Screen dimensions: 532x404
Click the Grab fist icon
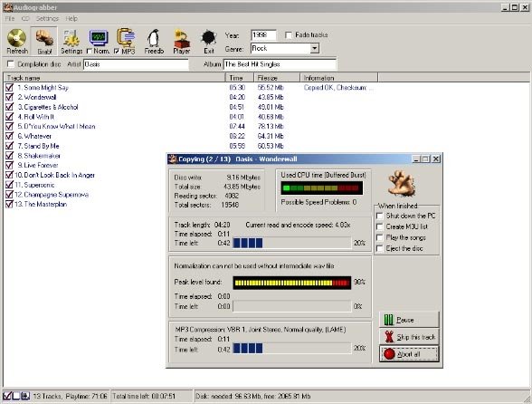coord(44,38)
